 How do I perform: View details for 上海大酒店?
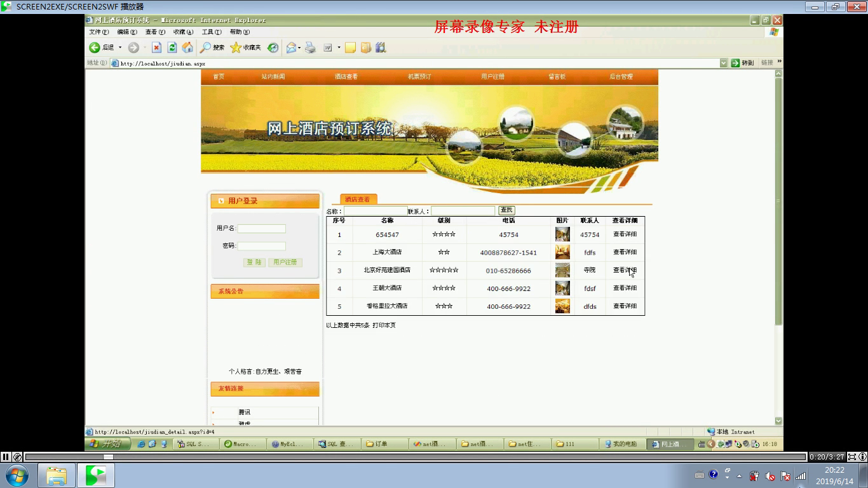(x=625, y=252)
